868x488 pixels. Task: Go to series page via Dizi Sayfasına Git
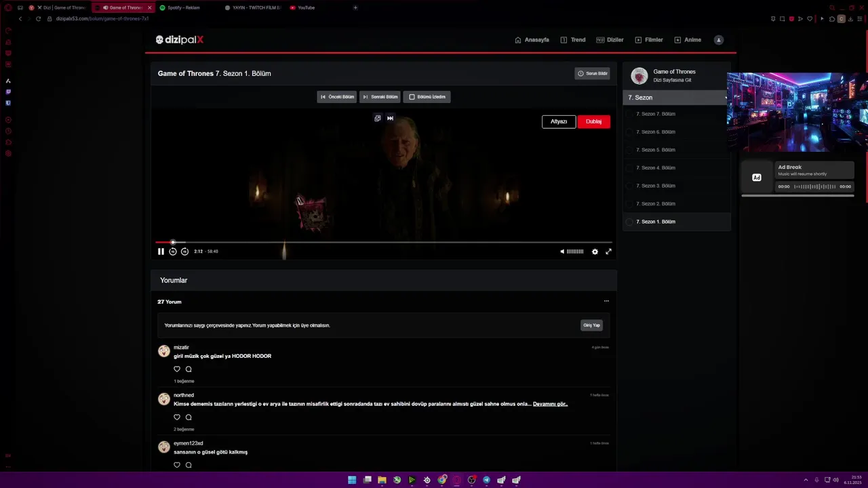point(672,80)
